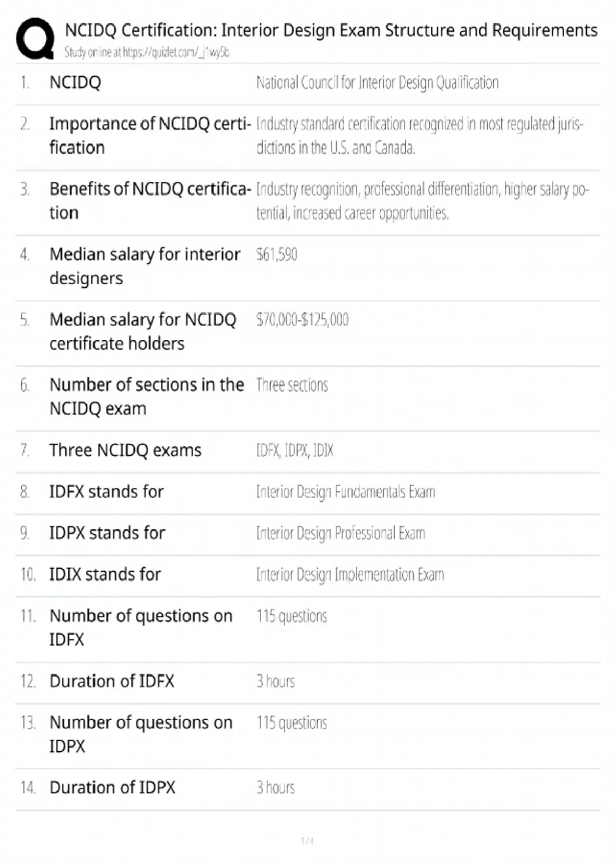Image resolution: width=613 pixels, height=868 pixels.
Task: Click the "Three sections" answer
Action: pos(292,385)
